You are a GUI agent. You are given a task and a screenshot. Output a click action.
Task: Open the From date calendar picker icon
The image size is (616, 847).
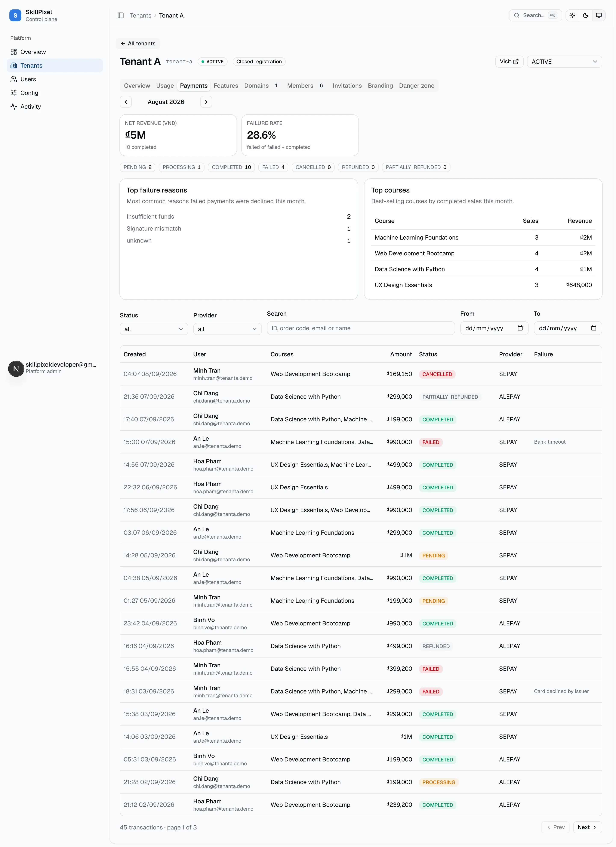click(x=520, y=328)
